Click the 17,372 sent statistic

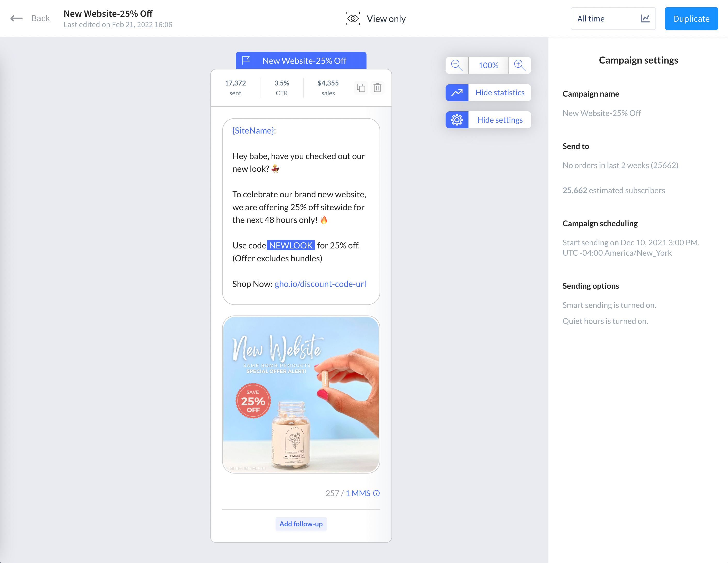tap(235, 88)
